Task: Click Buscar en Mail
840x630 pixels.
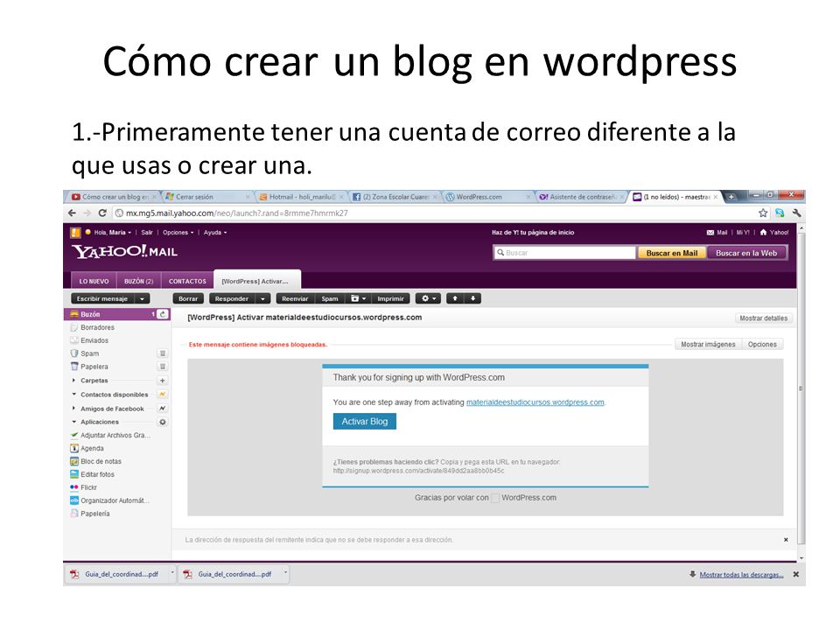Action: pos(672,254)
